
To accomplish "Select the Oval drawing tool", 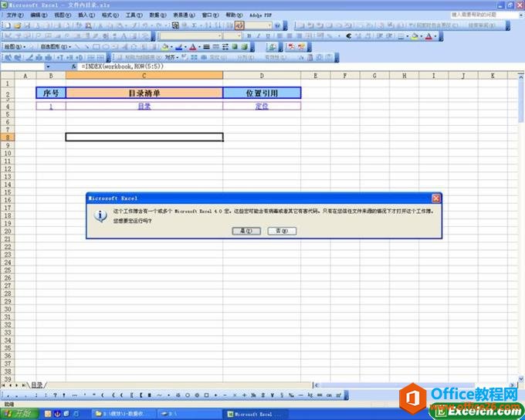I will [x=106, y=47].
